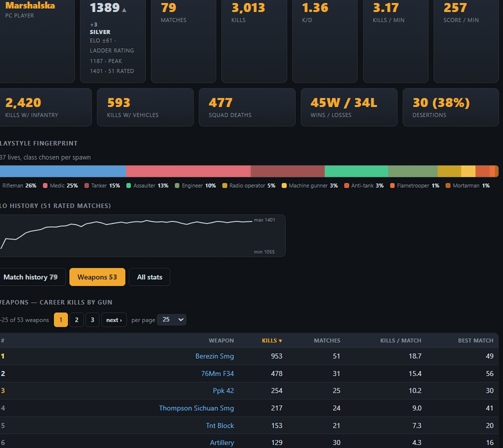Select the Weapons 53 tab

point(97,277)
